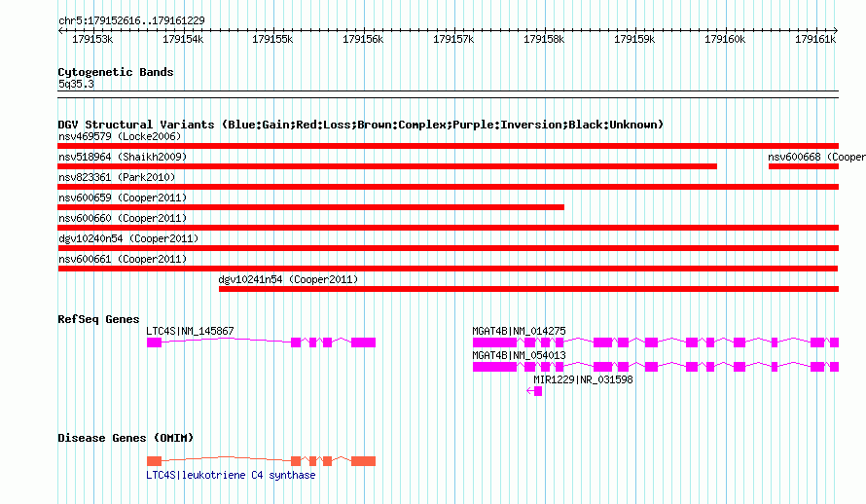Click the nsv469579 red loss bar
Screen dimensions: 866x504
448,146
